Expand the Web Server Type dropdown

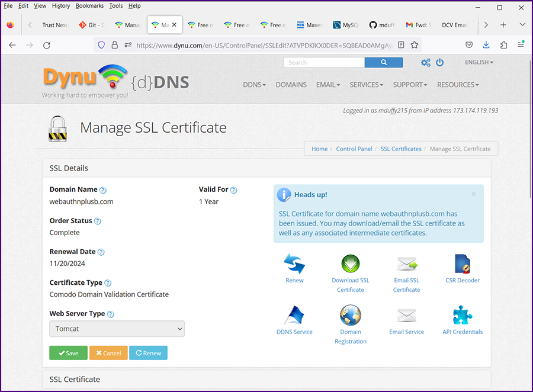point(117,329)
